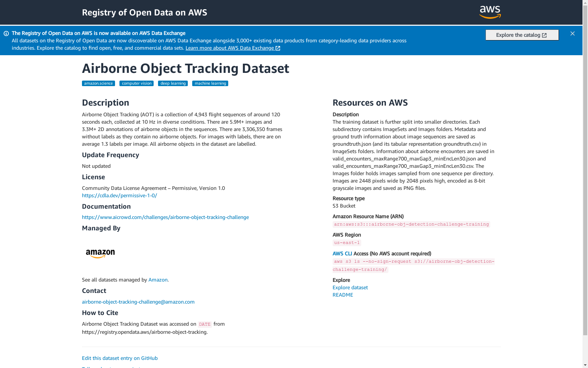Screen dimensions: 588x368
Task: Open Edit this dataset entry on GitHub
Action: click(120, 358)
